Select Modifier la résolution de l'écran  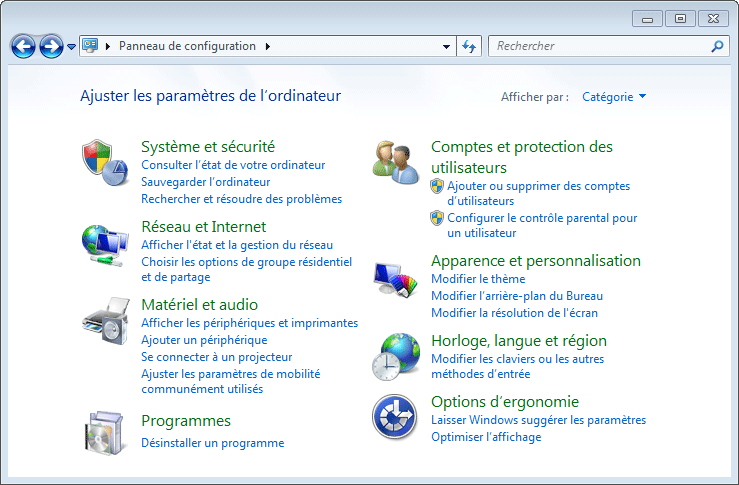pos(514,313)
